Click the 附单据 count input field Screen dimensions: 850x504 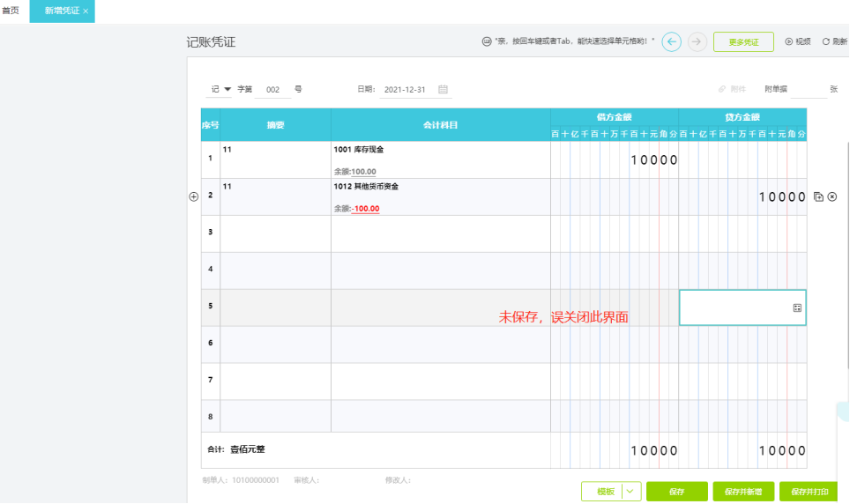pyautogui.click(x=809, y=89)
